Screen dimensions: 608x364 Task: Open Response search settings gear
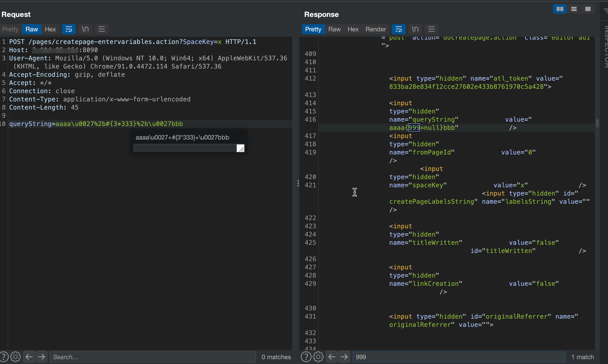318,357
